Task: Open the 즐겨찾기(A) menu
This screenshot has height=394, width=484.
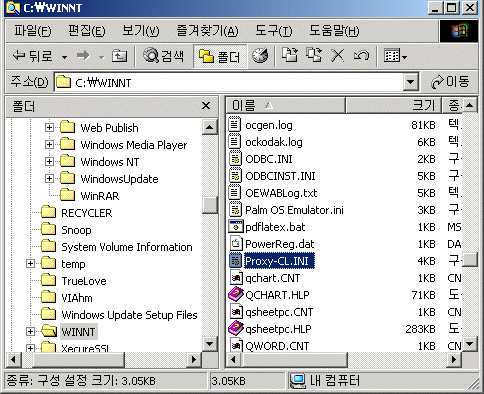Action: pyautogui.click(x=207, y=31)
